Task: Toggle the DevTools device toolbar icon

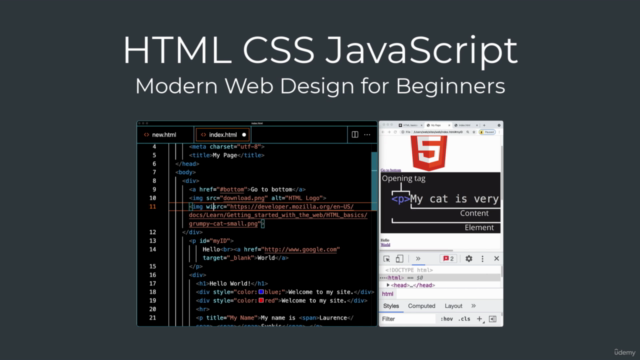Action: pos(400,259)
